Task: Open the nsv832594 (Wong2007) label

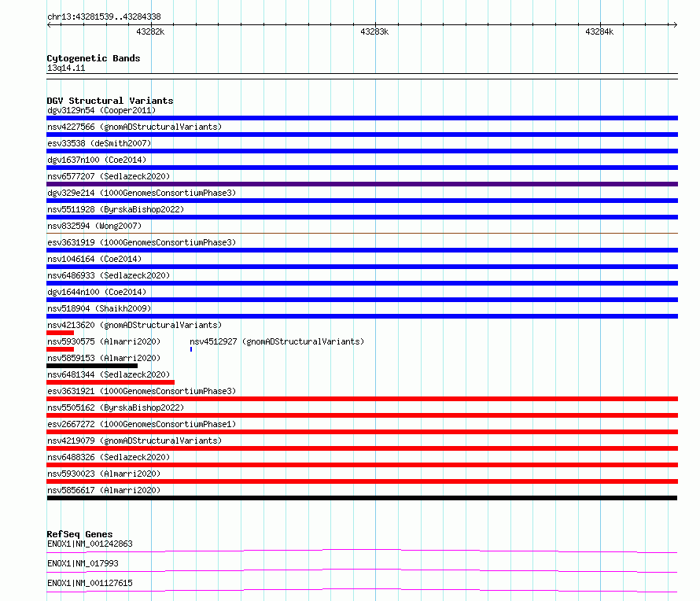Action: (x=94, y=226)
